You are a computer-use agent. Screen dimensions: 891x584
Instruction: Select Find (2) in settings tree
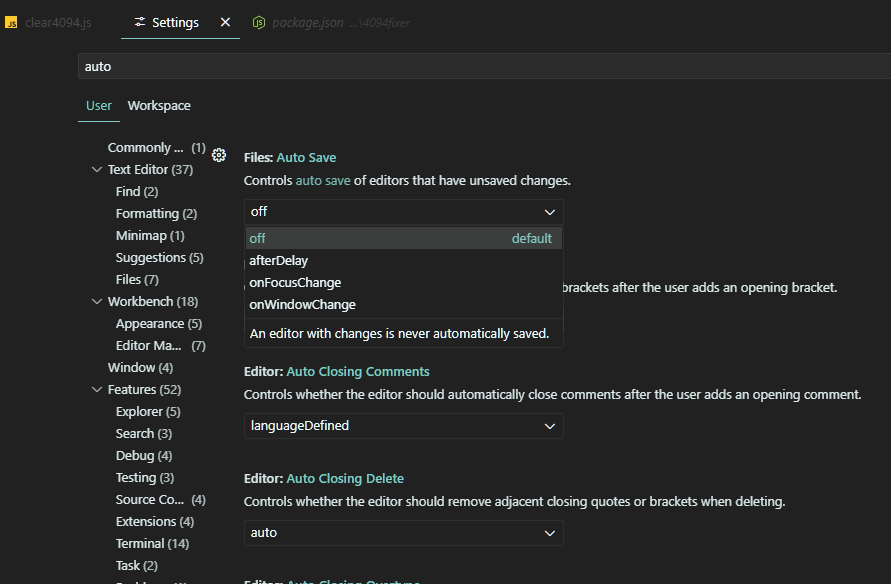(137, 191)
